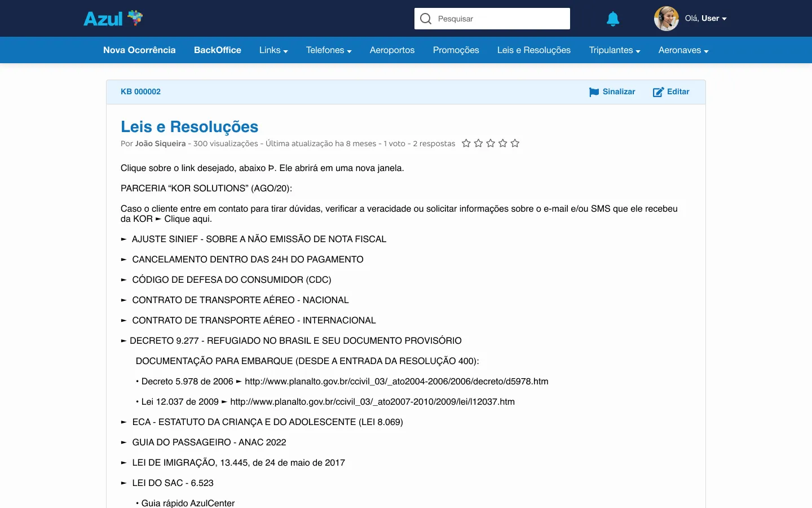The width and height of the screenshot is (812, 508).
Task: Open the Clique aqui link for KOR
Action: point(188,219)
